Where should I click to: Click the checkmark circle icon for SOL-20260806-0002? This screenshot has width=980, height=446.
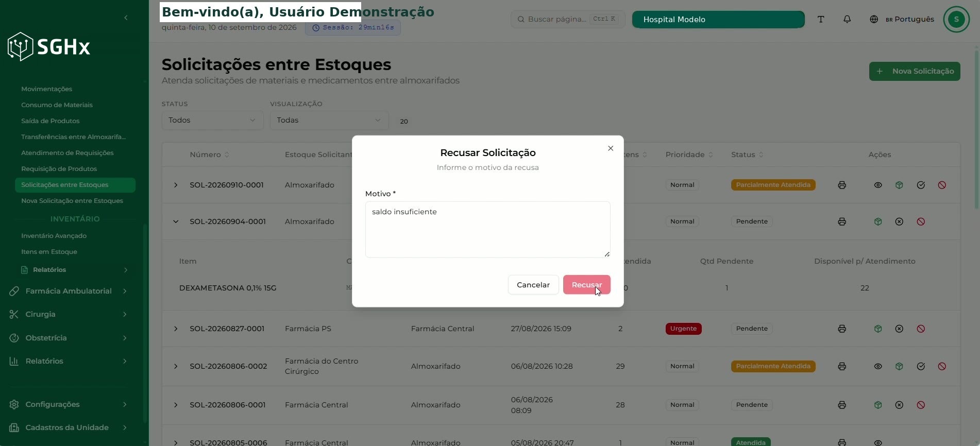921,366
